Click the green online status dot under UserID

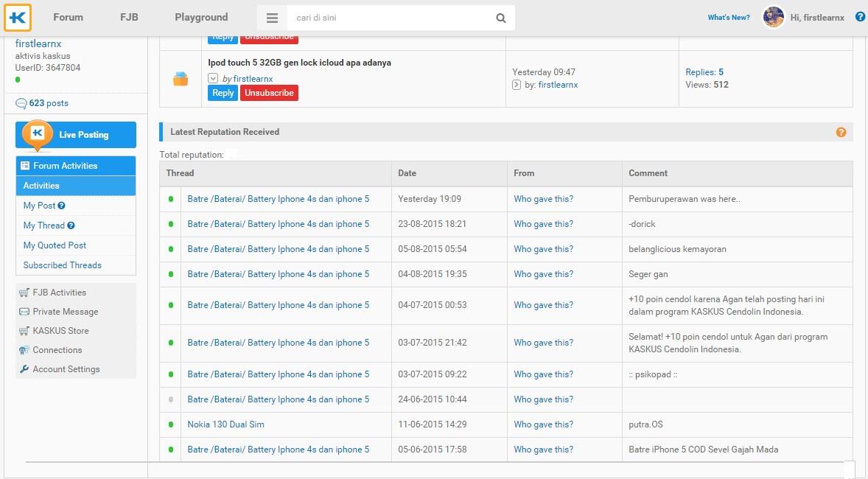[18, 80]
